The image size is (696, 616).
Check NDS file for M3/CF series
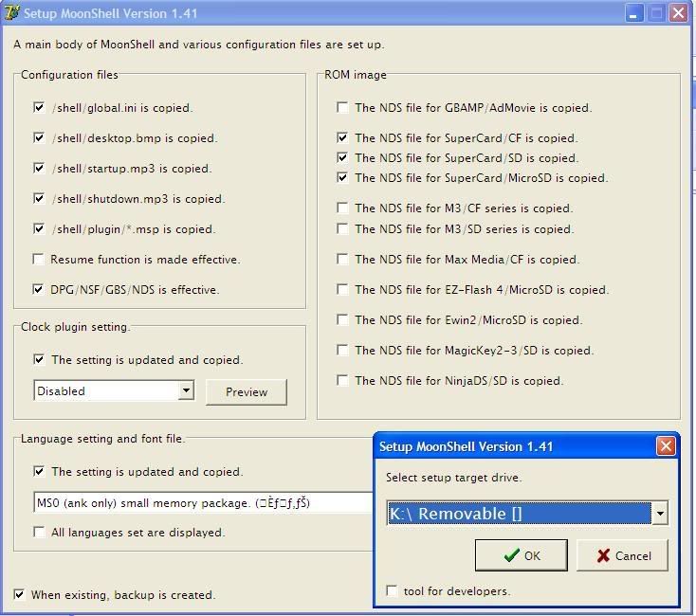point(342,208)
